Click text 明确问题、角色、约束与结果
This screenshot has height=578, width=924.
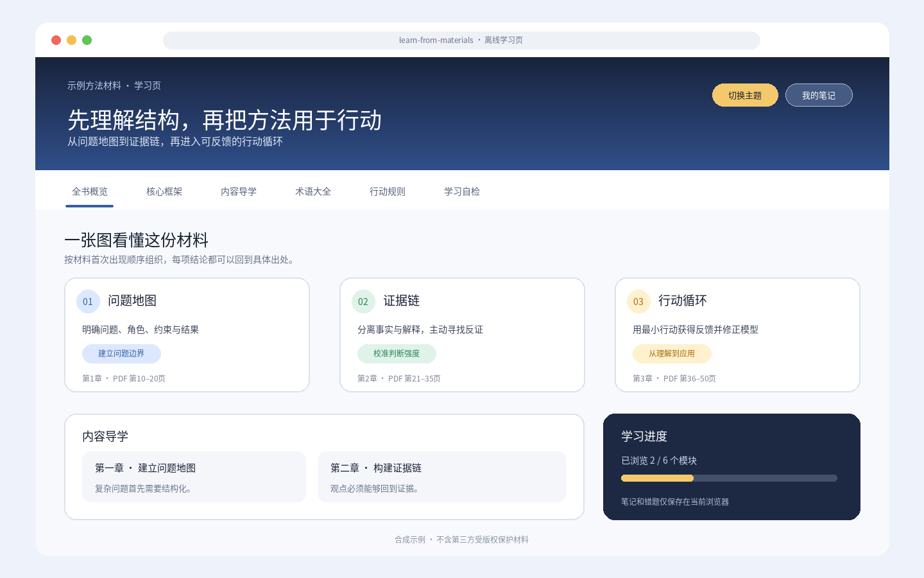pos(141,329)
